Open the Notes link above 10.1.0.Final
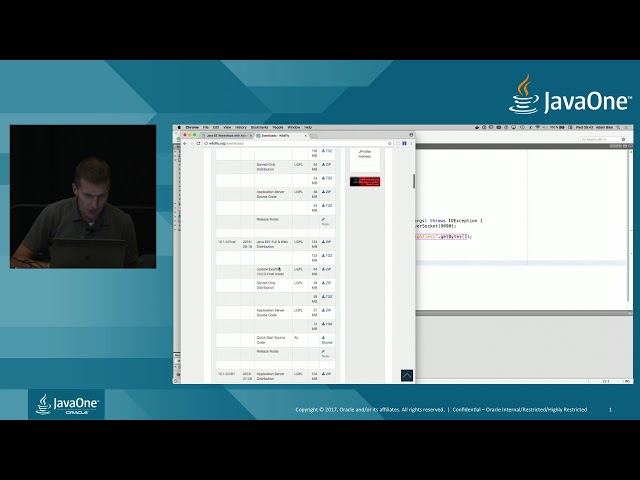Image resolution: width=640 pixels, height=480 pixels. (x=325, y=222)
